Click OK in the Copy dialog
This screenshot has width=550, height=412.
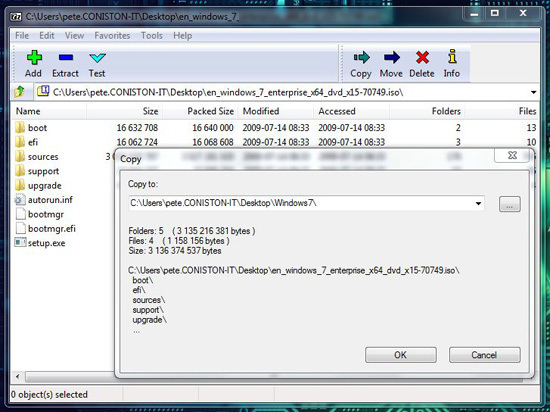tap(401, 355)
